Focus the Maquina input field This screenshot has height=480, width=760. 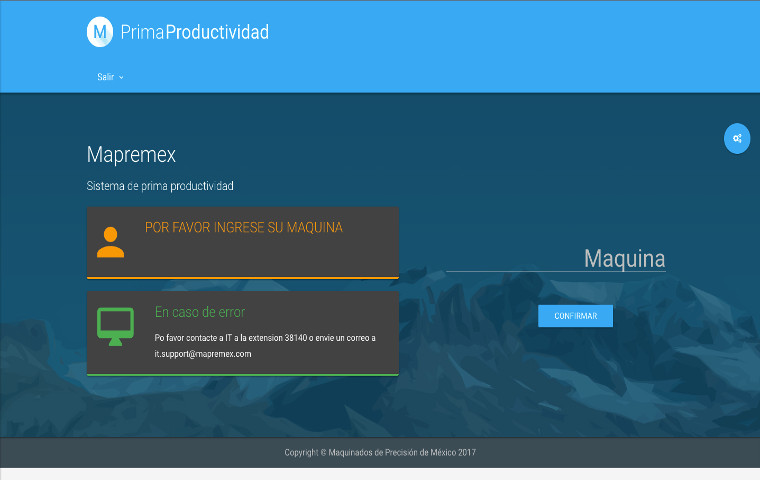click(x=555, y=258)
